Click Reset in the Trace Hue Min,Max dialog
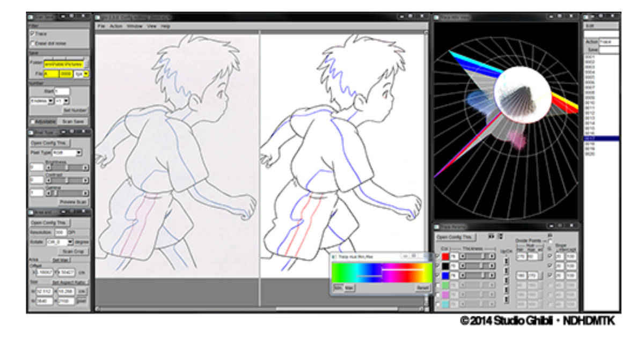This screenshot has height=338, width=644. click(423, 288)
